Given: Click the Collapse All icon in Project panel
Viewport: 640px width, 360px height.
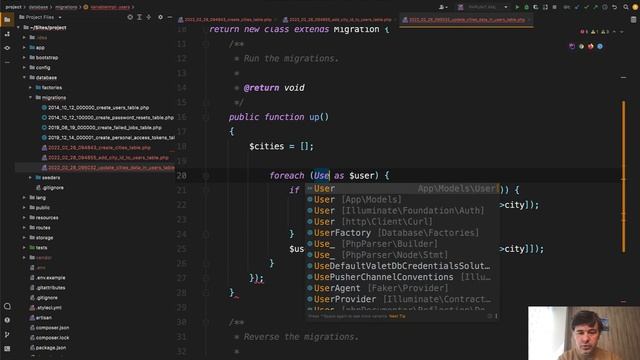Looking at the screenshot, I should (149, 17).
